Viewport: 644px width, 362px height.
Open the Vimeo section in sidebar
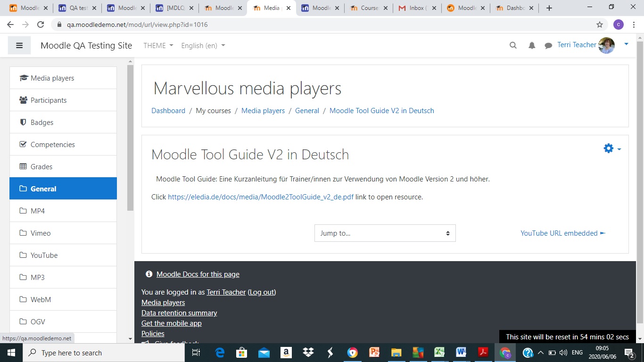click(63, 233)
